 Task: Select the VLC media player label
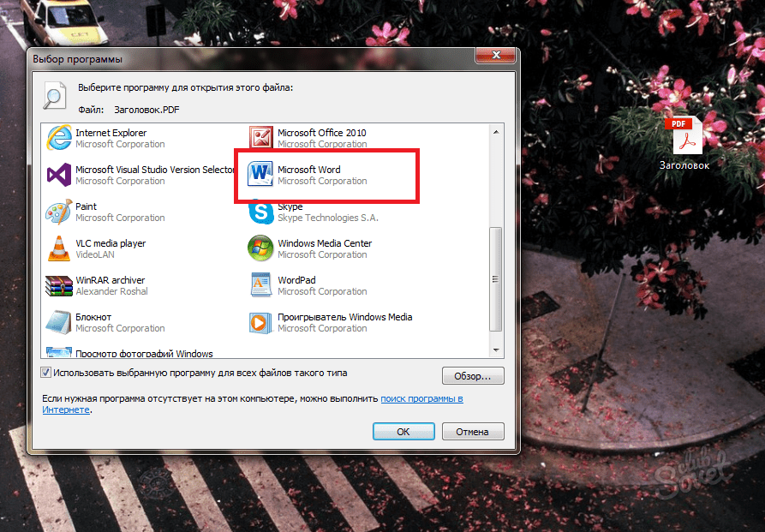click(111, 243)
